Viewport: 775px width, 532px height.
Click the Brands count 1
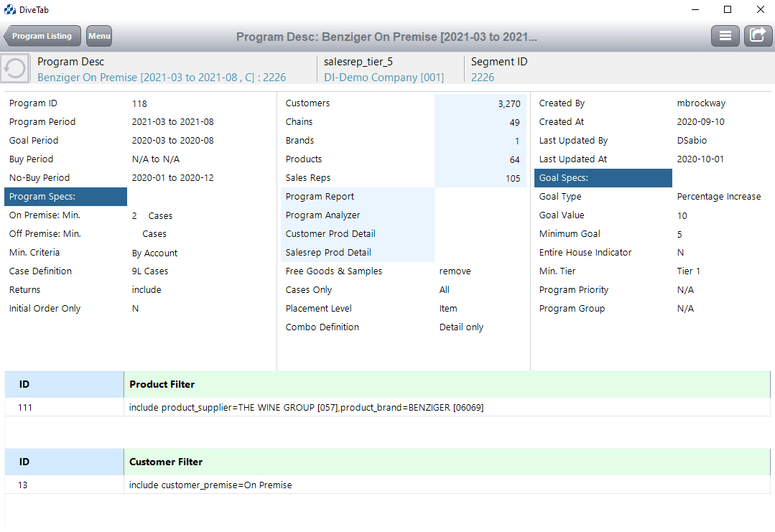[517, 141]
